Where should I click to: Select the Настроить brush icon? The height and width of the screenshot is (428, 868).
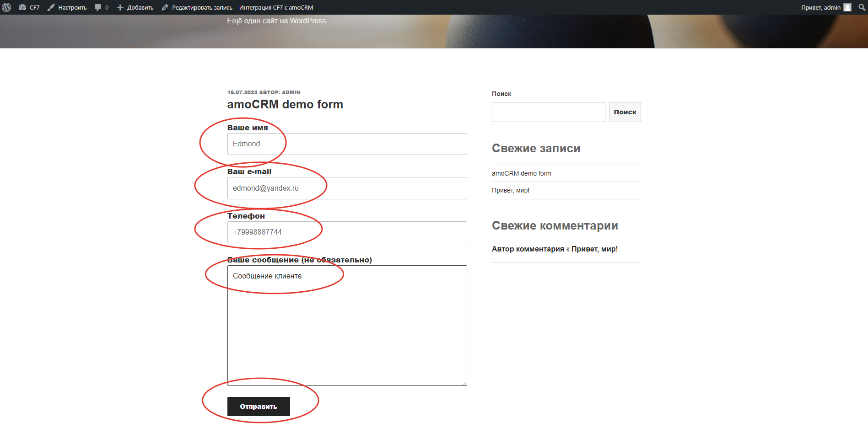pos(52,7)
